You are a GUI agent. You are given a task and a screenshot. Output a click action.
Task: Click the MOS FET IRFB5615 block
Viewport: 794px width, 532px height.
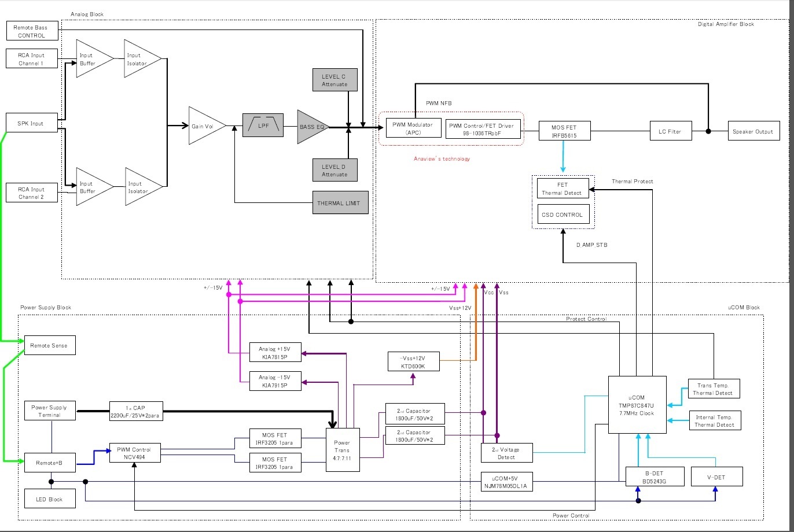(565, 131)
